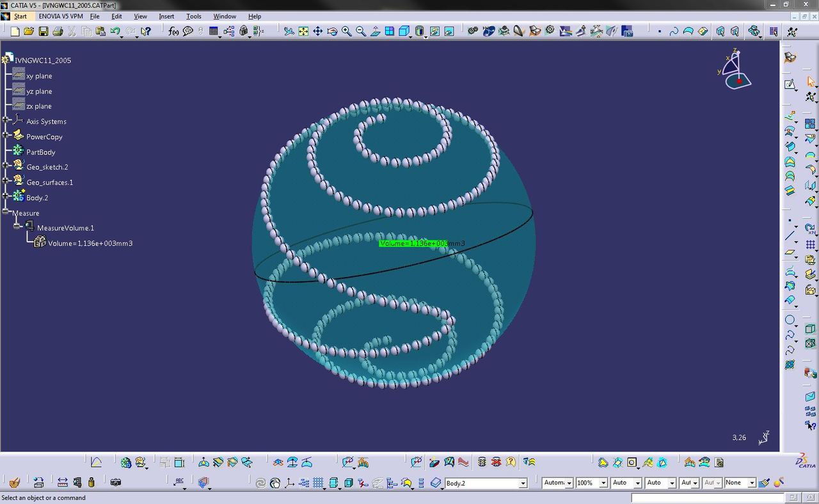Select the Fit All In view icon
This screenshot has height=504, width=819.
click(303, 31)
